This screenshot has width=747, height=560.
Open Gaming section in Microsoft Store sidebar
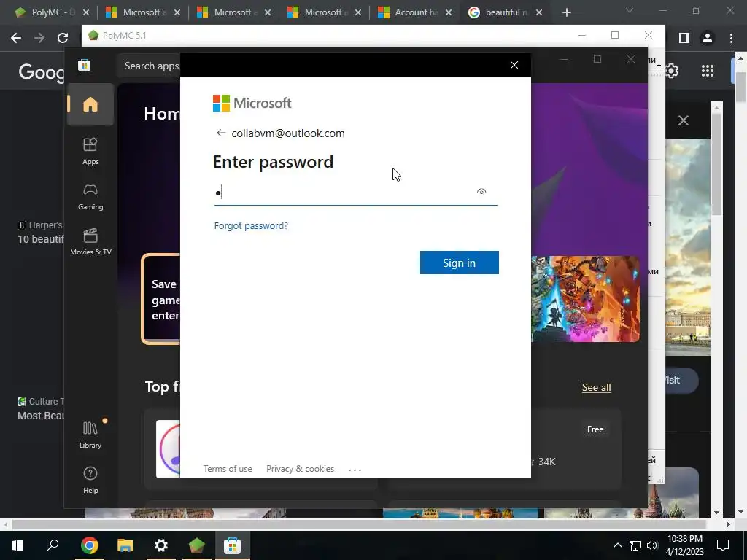90,197
